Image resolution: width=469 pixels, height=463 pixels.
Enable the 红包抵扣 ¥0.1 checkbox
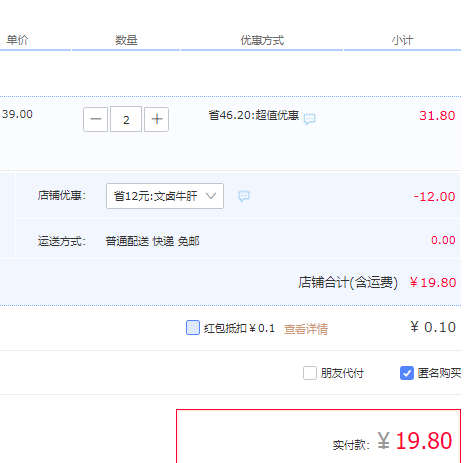[193, 328]
